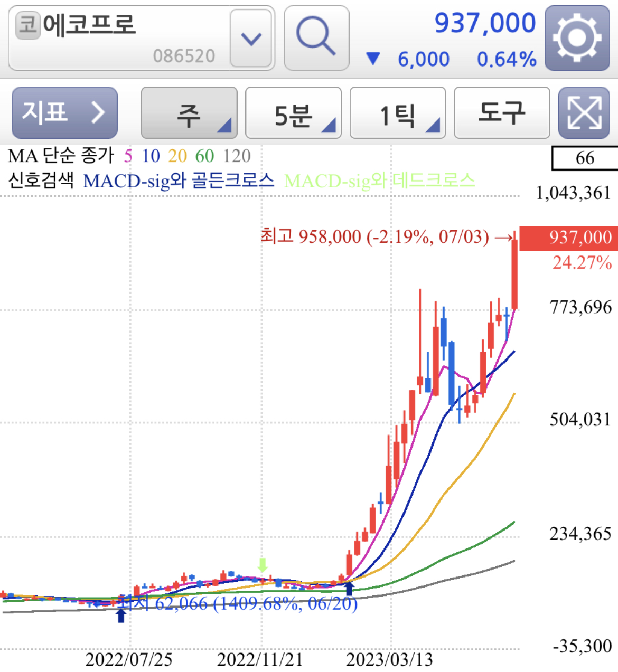Viewport: 618px width, 672px height.
Task: Click the current price 937,000 header value
Action: 485,23
